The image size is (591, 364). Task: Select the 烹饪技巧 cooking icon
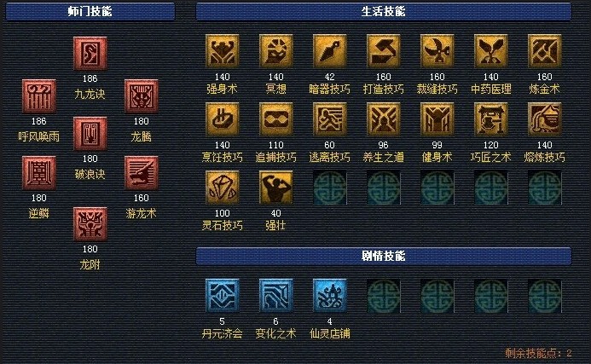223,119
